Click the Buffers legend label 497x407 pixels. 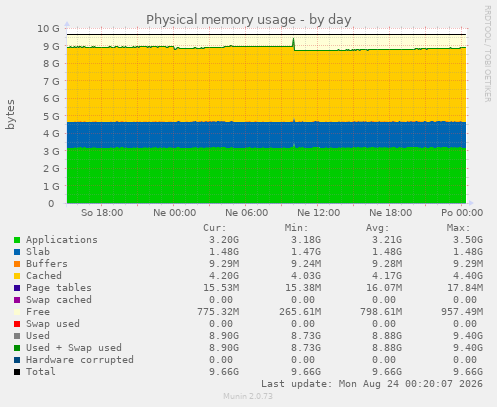click(47, 264)
